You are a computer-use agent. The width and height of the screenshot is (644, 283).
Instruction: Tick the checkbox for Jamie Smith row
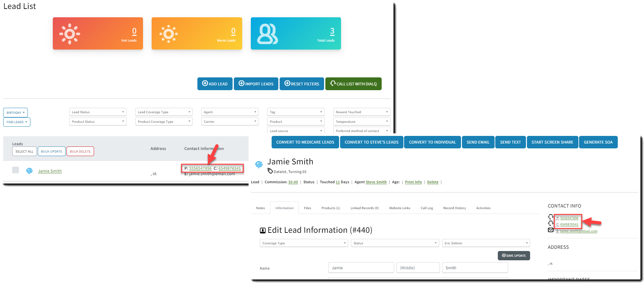(x=15, y=170)
